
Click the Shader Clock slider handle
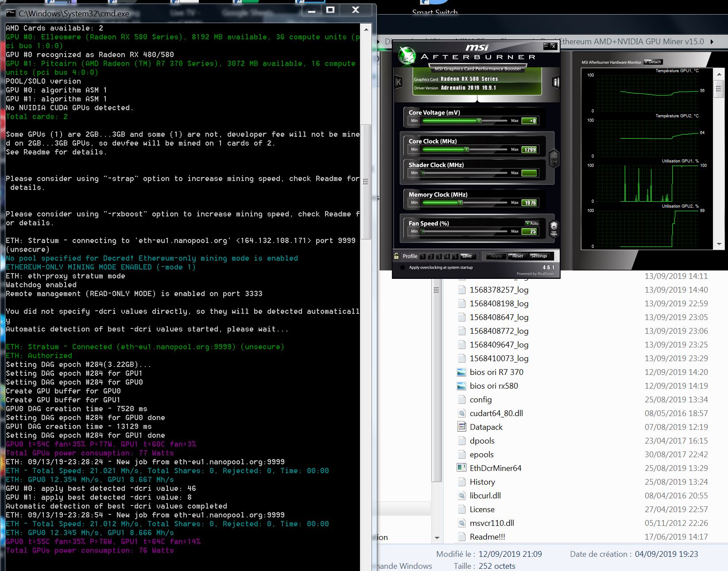point(423,173)
